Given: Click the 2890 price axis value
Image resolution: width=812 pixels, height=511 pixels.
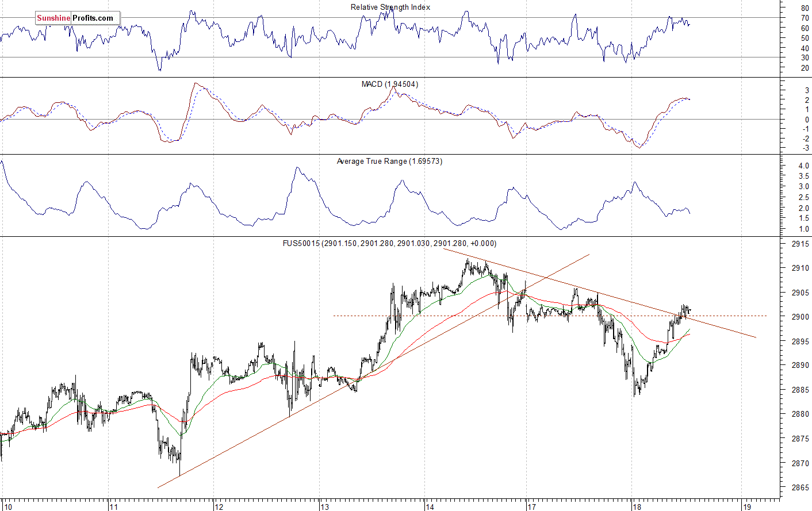Looking at the screenshot, I should point(800,365).
